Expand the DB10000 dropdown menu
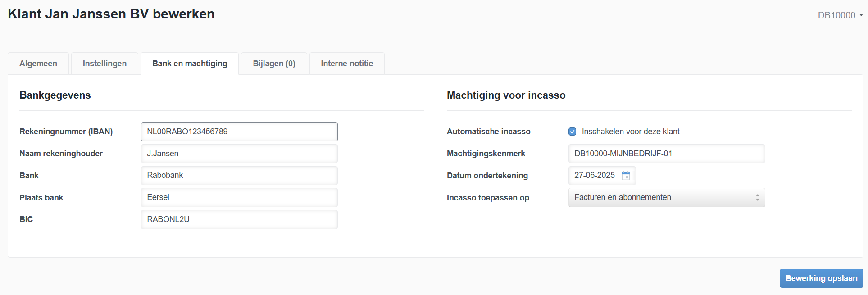This screenshot has height=295, width=868. coord(840,15)
